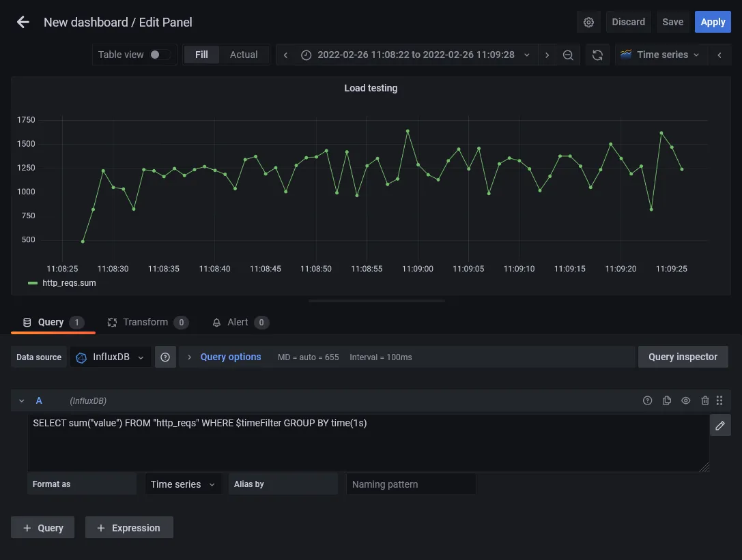Open the datasource help circle icon

(165, 357)
